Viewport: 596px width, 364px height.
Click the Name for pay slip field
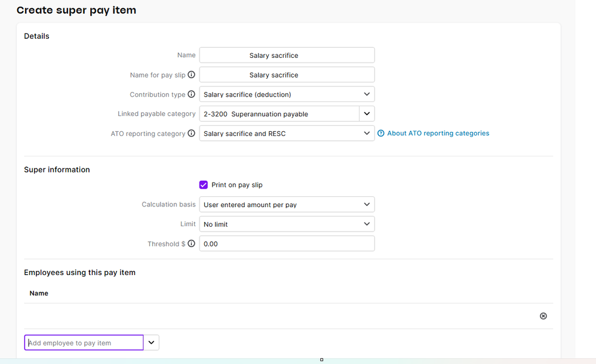pos(287,75)
